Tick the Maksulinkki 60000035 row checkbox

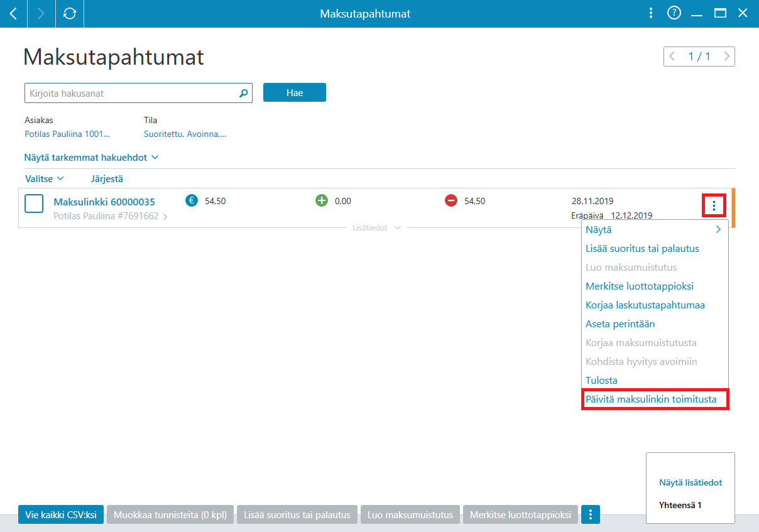point(34,204)
